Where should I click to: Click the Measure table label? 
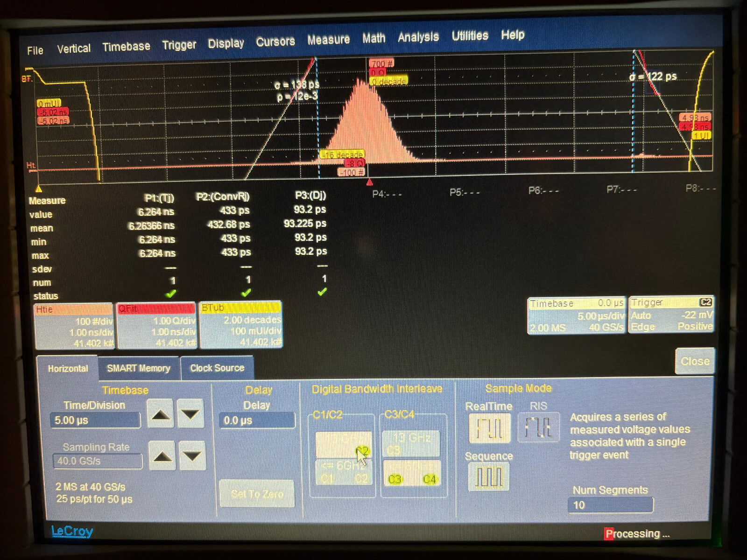pos(47,201)
